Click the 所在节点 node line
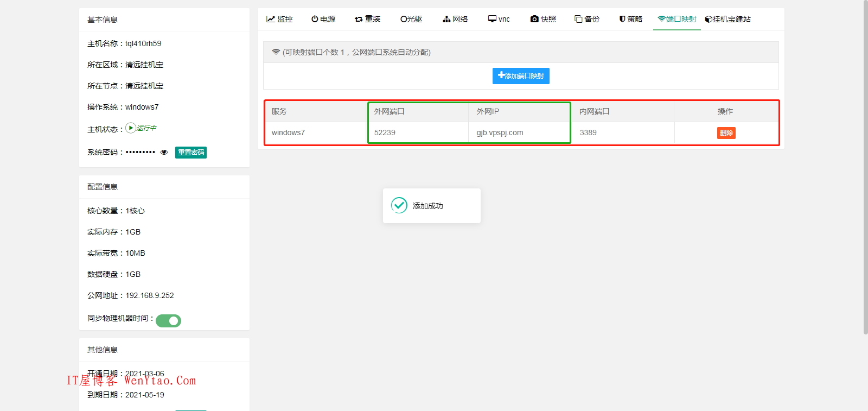 pos(125,86)
